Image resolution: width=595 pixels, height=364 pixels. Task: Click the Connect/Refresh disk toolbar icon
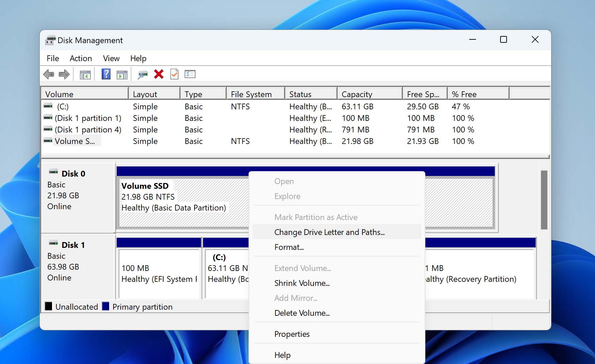pos(143,74)
